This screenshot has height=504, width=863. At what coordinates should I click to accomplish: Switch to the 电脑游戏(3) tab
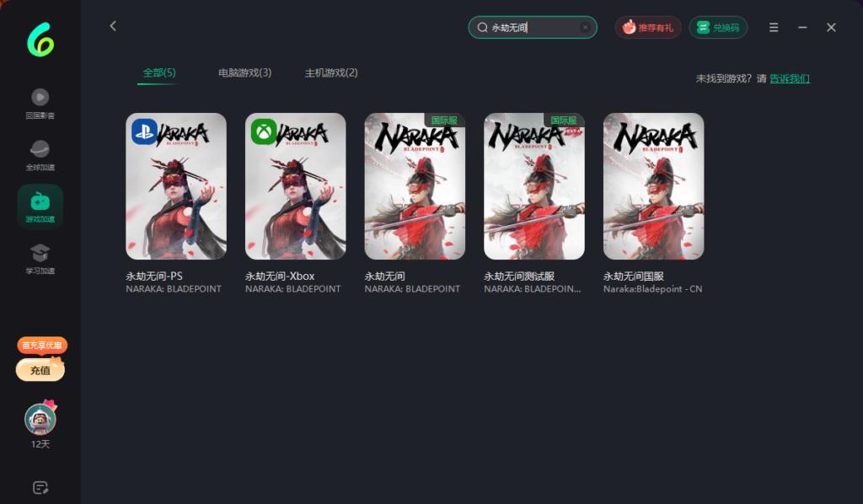pos(244,72)
